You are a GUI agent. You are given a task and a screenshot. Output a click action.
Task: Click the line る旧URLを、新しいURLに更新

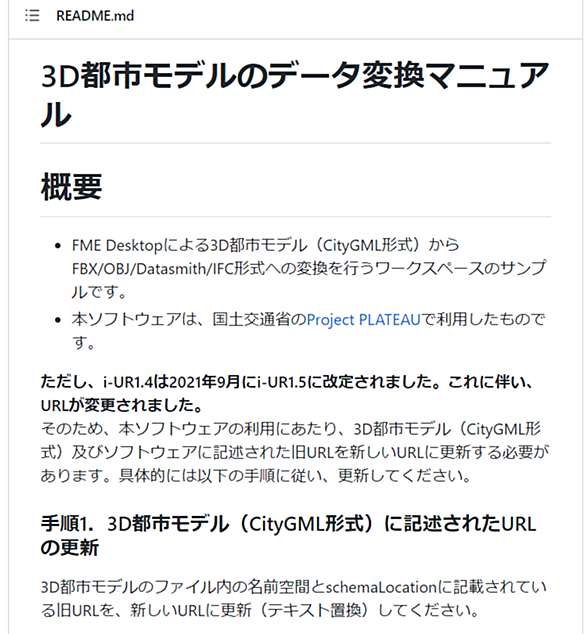coord(259,610)
